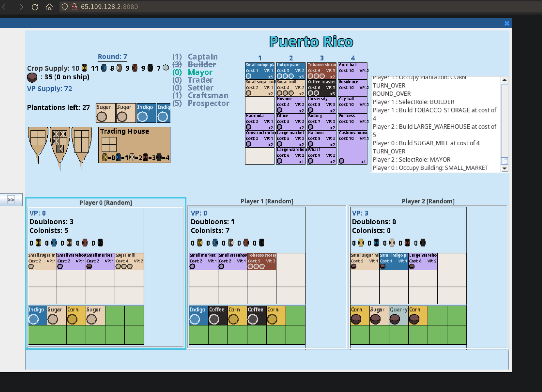Click the Trading House board
542x392 pixels.
coord(134,144)
